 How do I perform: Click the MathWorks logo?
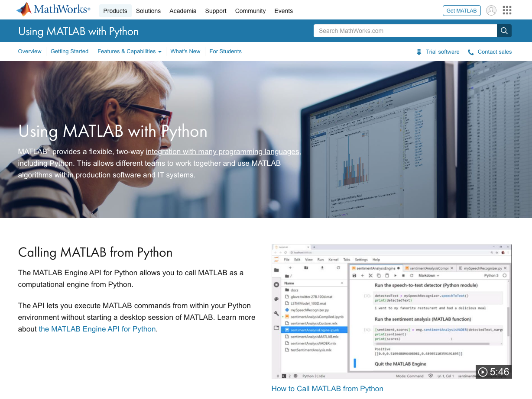point(53,10)
